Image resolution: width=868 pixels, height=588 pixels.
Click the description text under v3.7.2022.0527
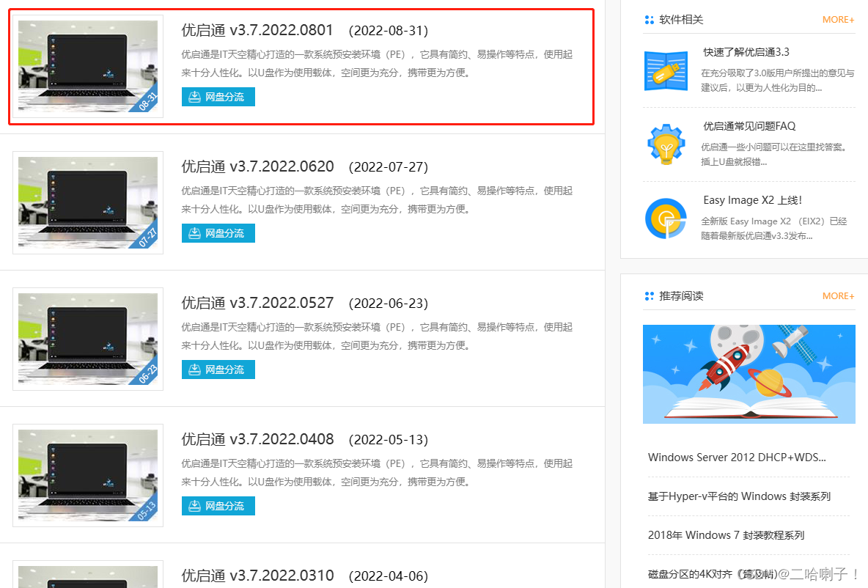pos(377,336)
